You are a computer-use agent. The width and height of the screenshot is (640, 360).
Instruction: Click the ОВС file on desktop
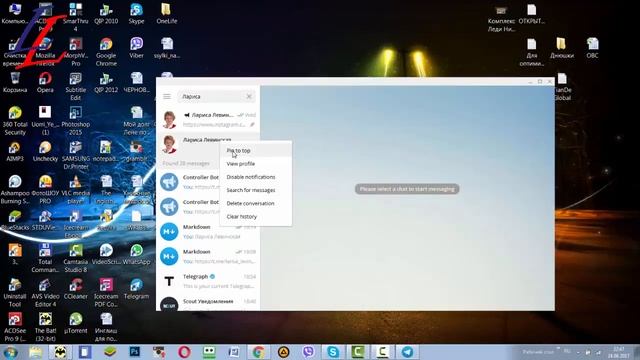click(592, 48)
